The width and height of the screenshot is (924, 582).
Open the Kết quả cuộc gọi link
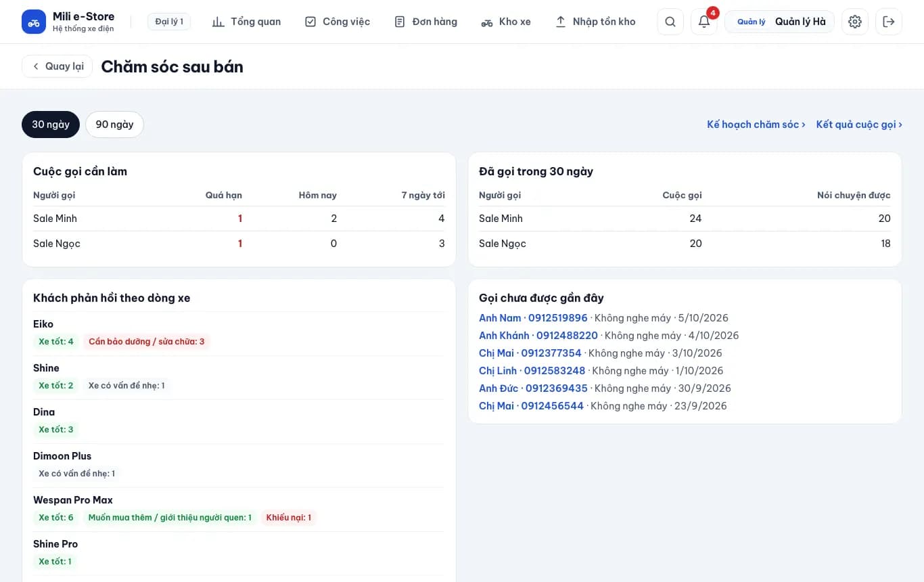pyautogui.click(x=859, y=125)
